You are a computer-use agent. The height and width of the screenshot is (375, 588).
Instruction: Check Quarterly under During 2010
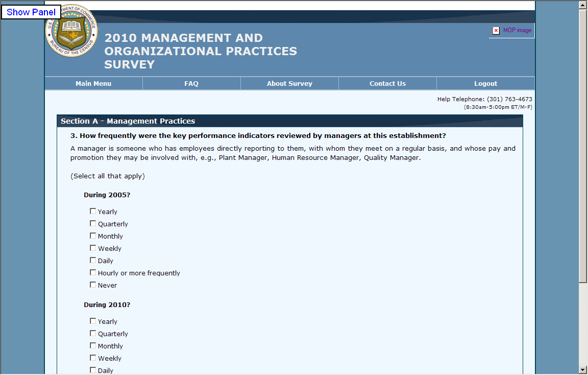click(93, 333)
